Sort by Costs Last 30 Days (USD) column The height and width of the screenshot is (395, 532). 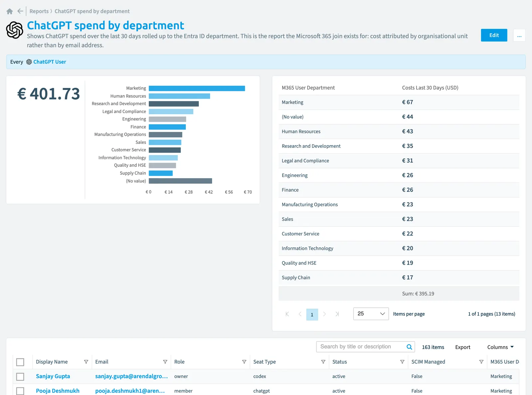[430, 88]
